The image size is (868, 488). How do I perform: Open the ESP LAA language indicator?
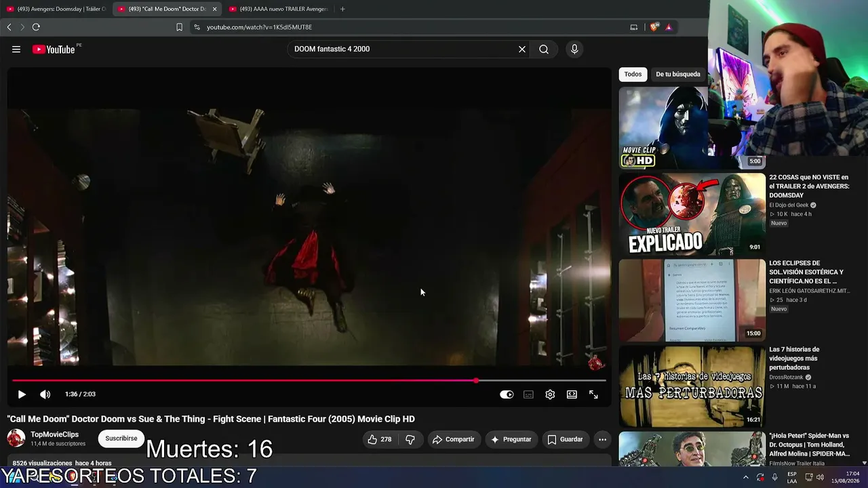792,477
